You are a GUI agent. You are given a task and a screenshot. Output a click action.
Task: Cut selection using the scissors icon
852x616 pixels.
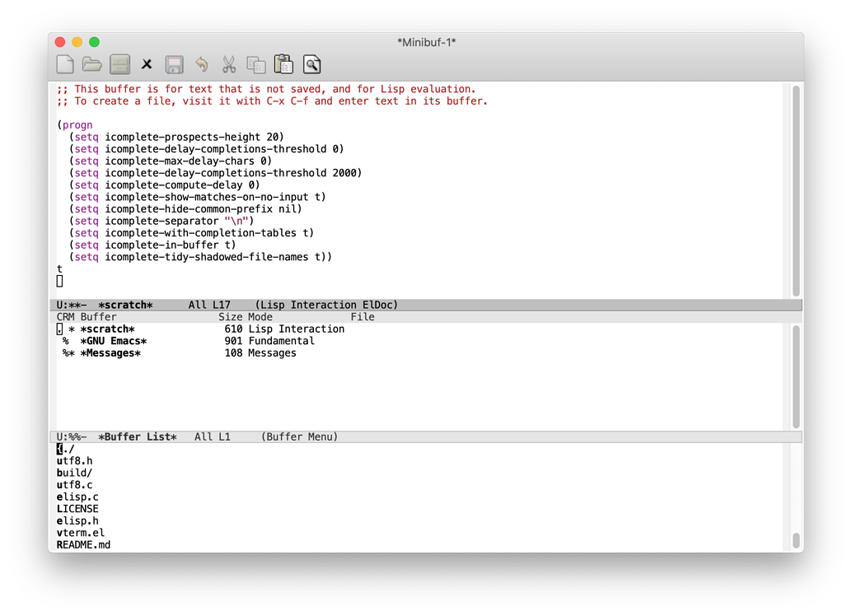[229, 64]
